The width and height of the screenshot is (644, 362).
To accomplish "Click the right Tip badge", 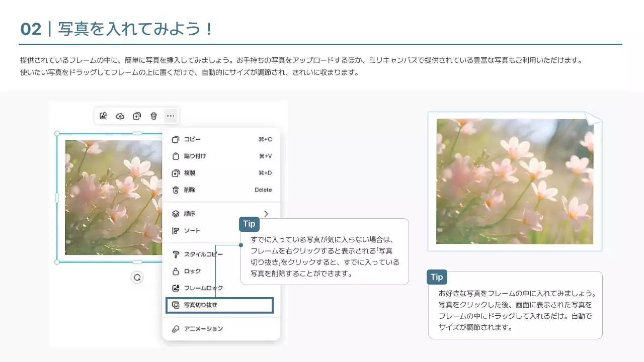I will (436, 277).
